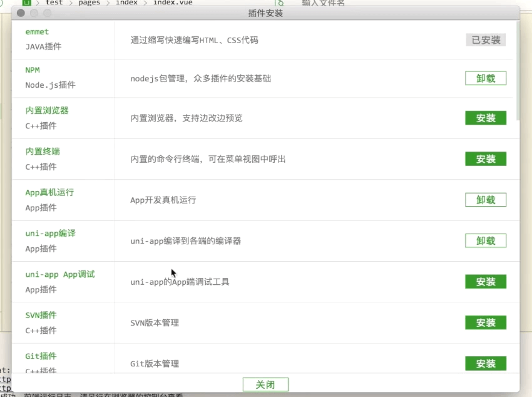Screen dimensions: 532x397
Task: Open the uni-app App调试 plugin title
Action: [60, 274]
